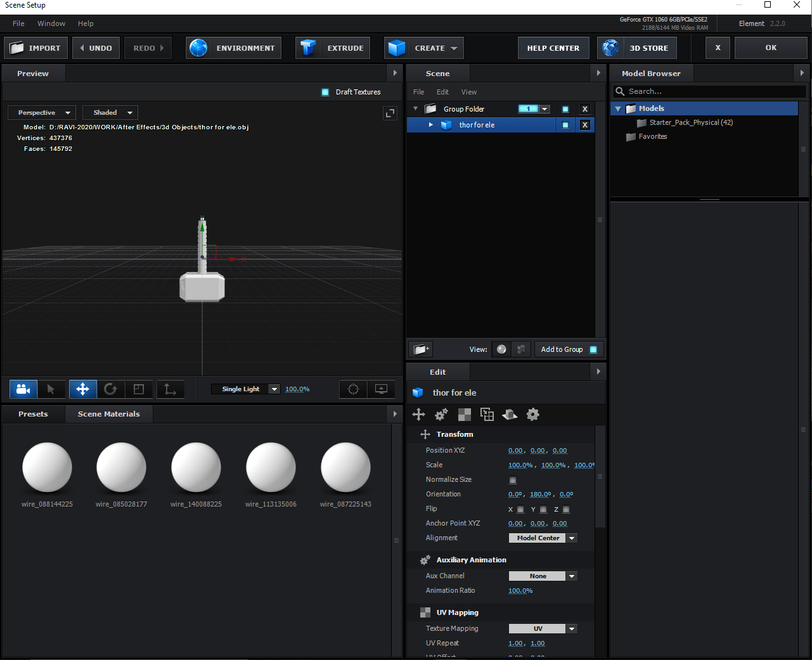The width and height of the screenshot is (812, 660).
Task: Choose the scale tool under the preview
Action: click(139, 389)
